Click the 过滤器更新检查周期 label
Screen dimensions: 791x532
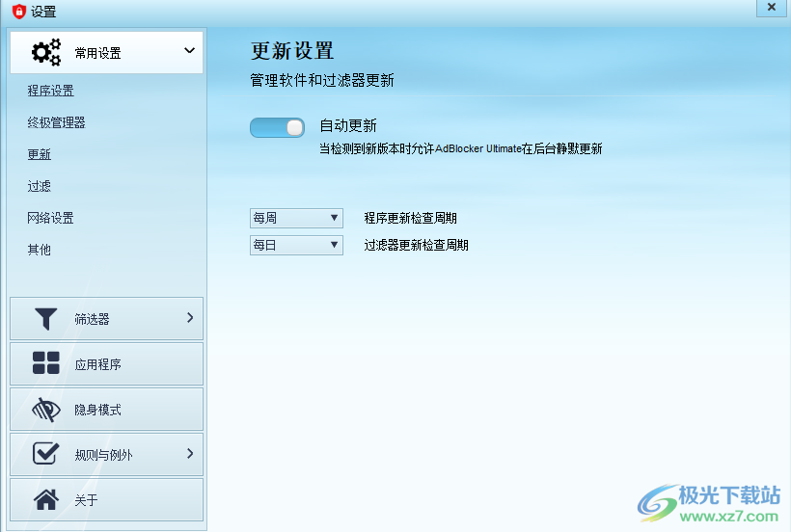point(416,245)
